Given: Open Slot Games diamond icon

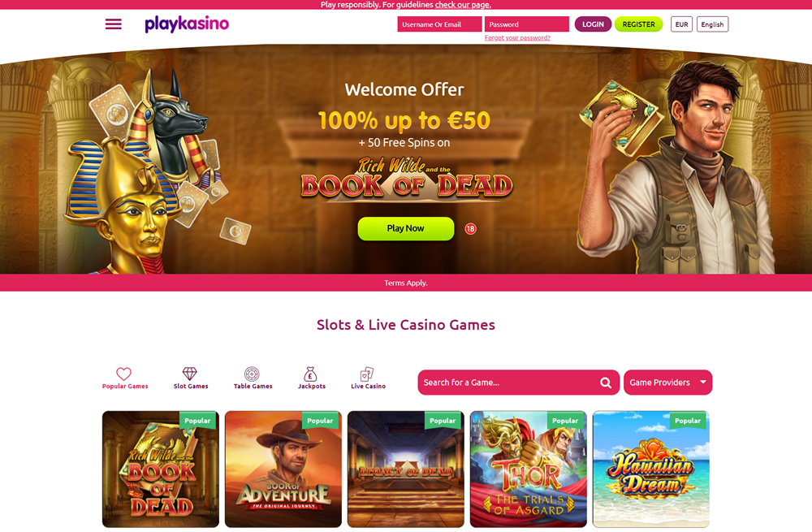Looking at the screenshot, I should (x=190, y=374).
